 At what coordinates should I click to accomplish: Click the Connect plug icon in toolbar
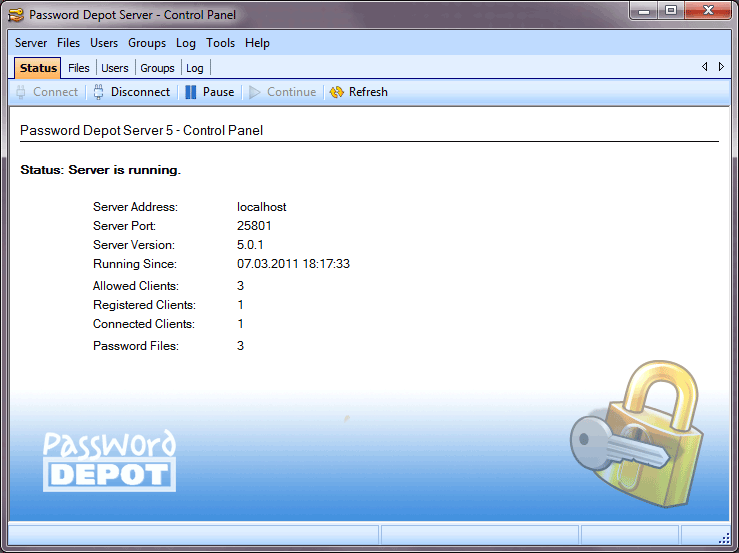click(21, 92)
